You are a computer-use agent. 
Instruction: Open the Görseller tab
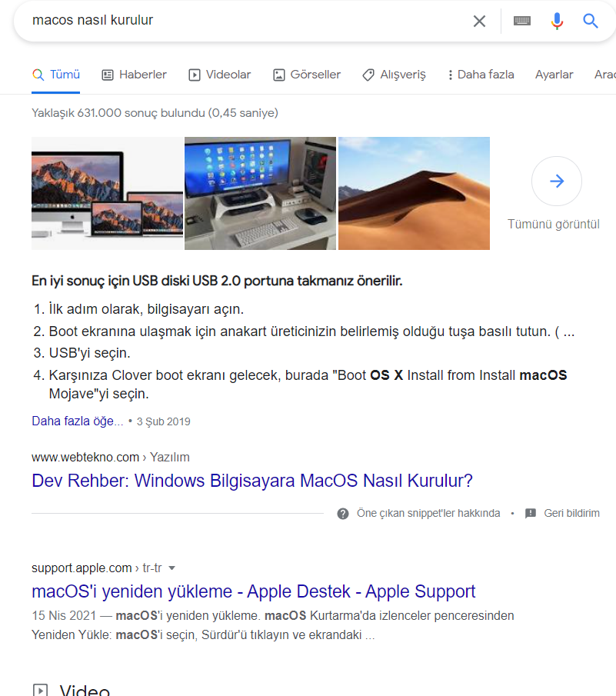307,75
